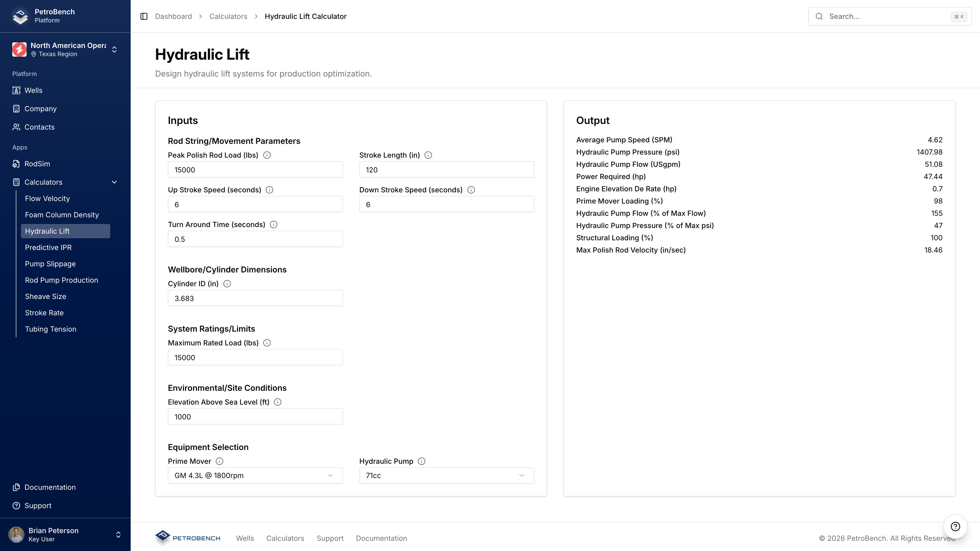Click the Turn Around Time info icon

(274, 225)
